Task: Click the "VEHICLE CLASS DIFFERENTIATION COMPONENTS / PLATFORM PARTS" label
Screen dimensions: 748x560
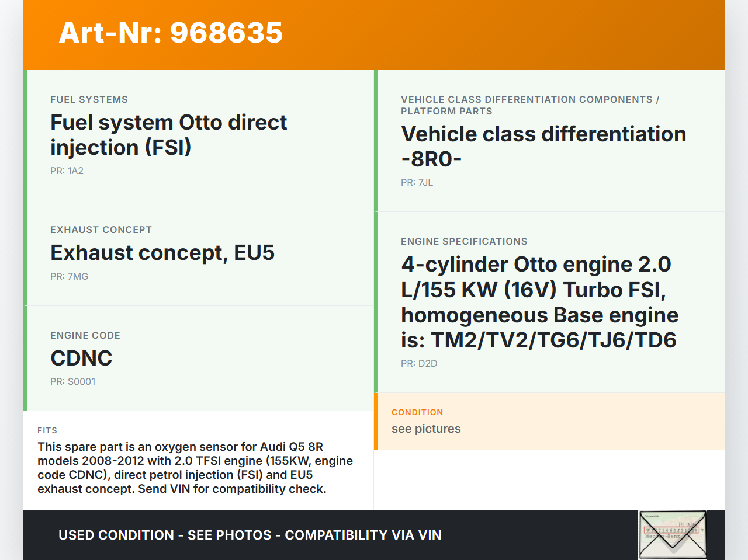Action: (530, 105)
